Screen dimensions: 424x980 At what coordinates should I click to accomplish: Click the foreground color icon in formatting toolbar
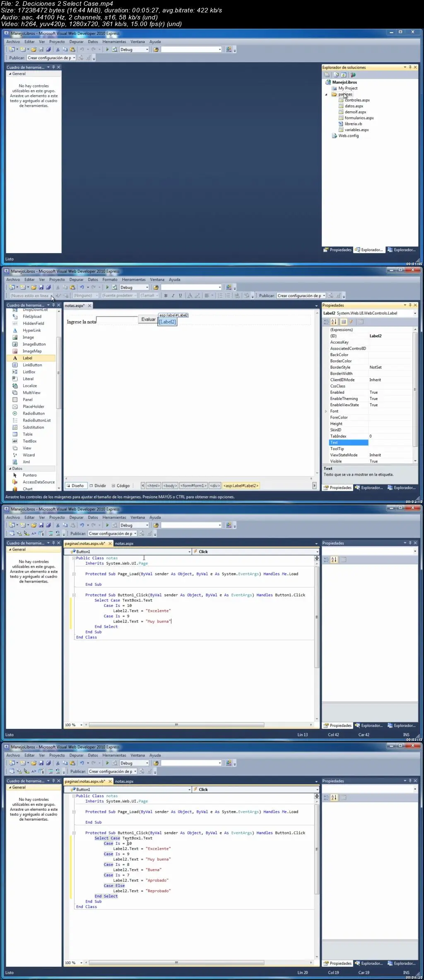(190, 295)
